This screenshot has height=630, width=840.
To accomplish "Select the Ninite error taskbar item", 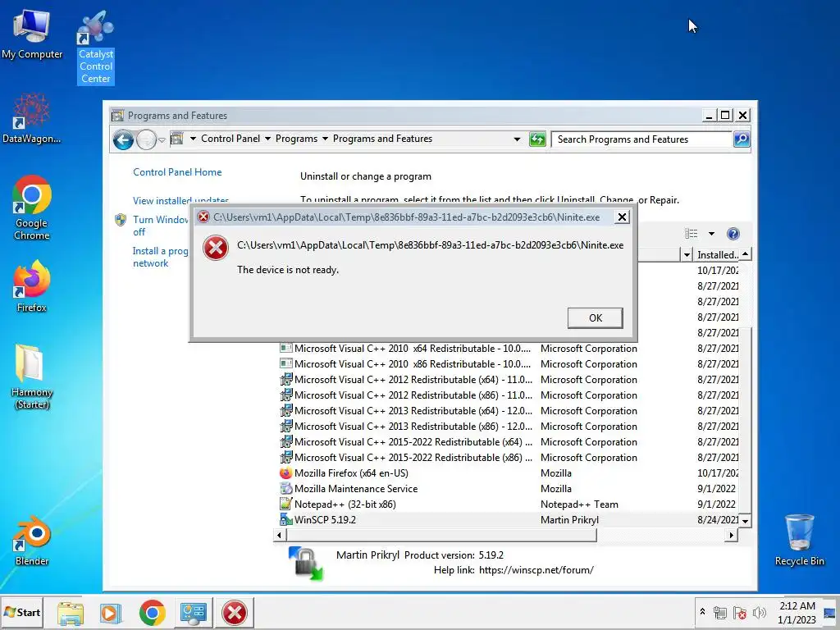I will 235,613.
